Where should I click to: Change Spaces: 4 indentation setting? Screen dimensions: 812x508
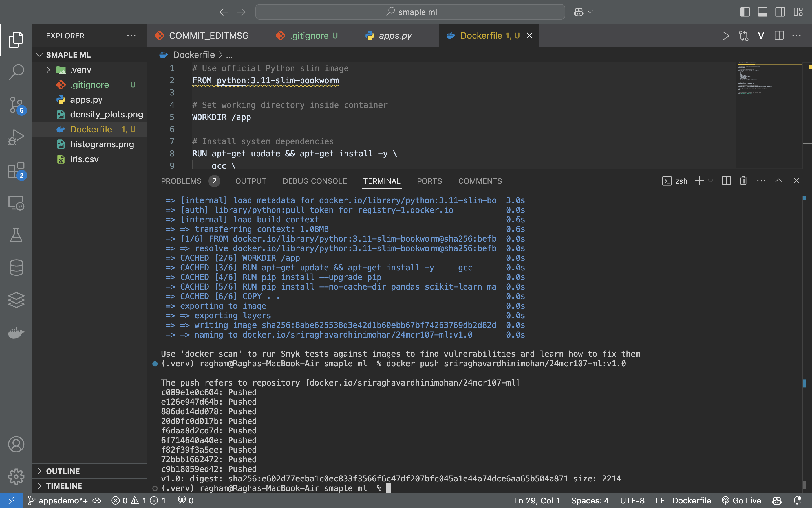pyautogui.click(x=590, y=501)
